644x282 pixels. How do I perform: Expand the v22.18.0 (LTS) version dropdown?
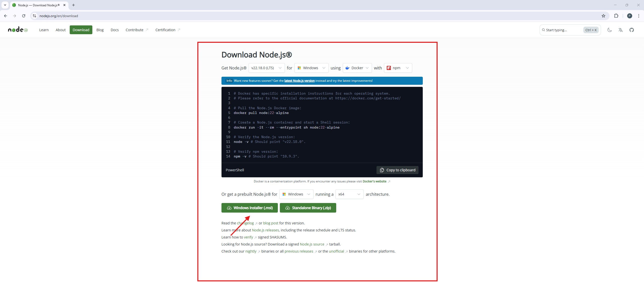pos(266,68)
